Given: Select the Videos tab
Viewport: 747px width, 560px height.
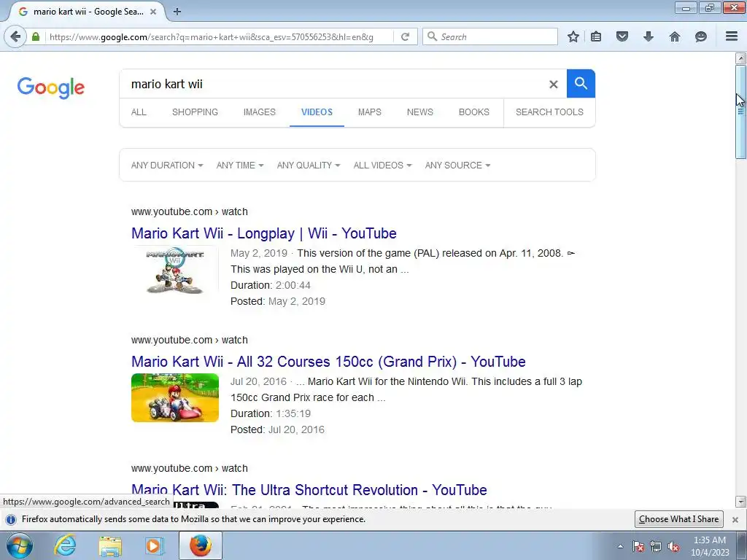Looking at the screenshot, I should pyautogui.click(x=317, y=112).
